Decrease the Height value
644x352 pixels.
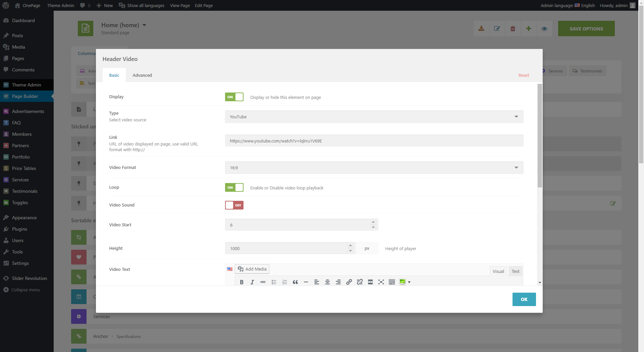pos(351,251)
